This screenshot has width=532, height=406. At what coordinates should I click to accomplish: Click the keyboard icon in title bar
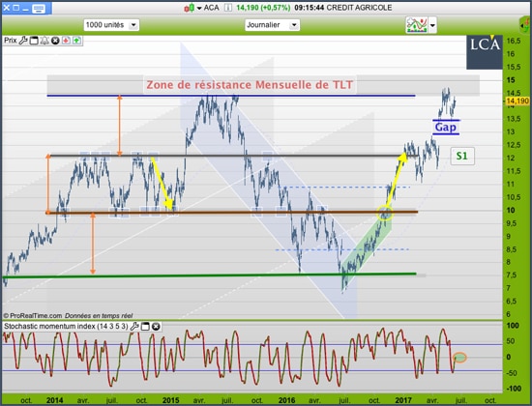[x=39, y=8]
